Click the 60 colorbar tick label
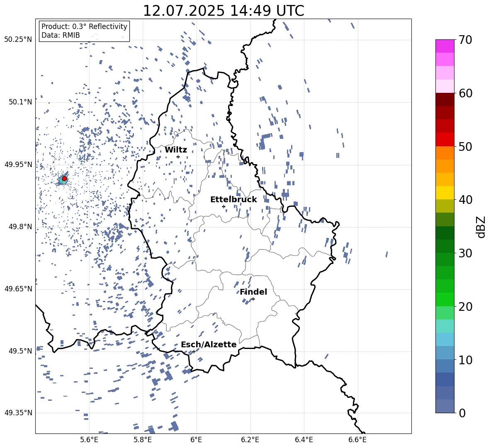The height and width of the screenshot is (448, 491). pyautogui.click(x=465, y=93)
